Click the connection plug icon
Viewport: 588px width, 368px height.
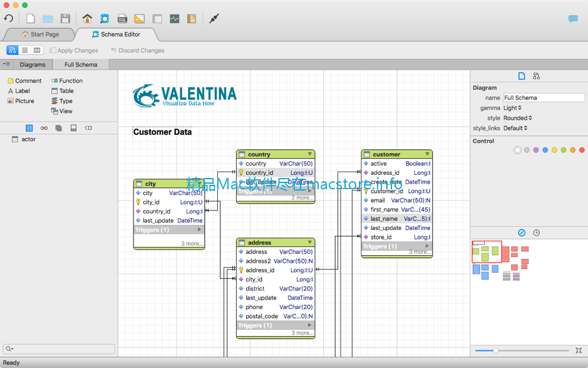214,19
